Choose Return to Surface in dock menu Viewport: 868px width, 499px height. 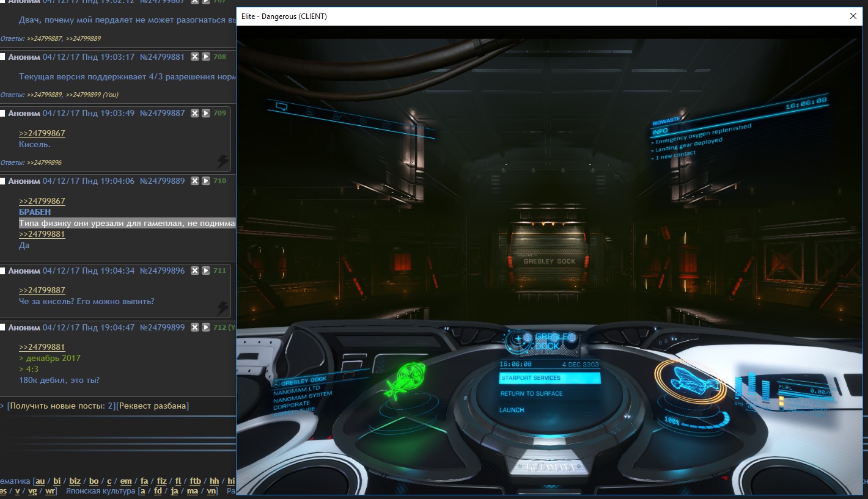[x=531, y=393]
